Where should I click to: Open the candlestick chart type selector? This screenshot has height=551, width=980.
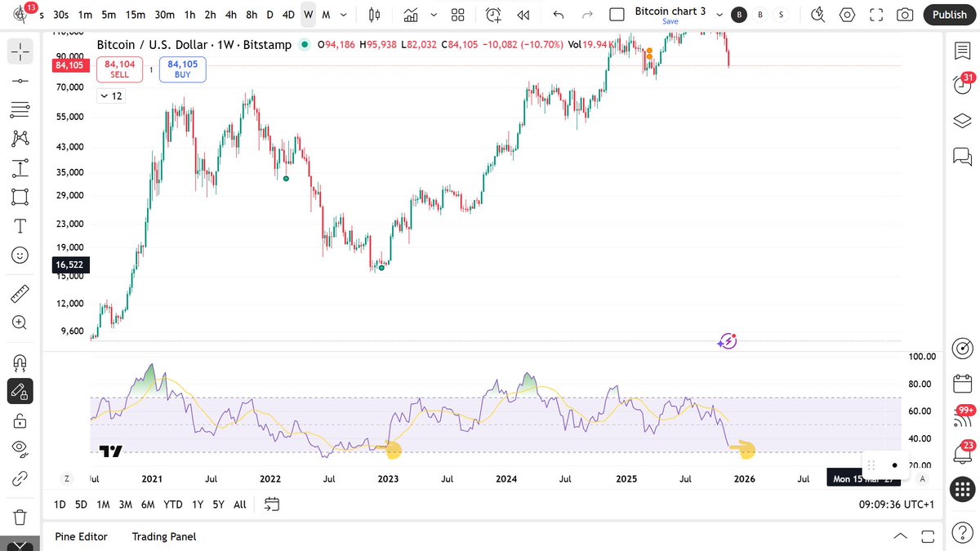tap(375, 15)
